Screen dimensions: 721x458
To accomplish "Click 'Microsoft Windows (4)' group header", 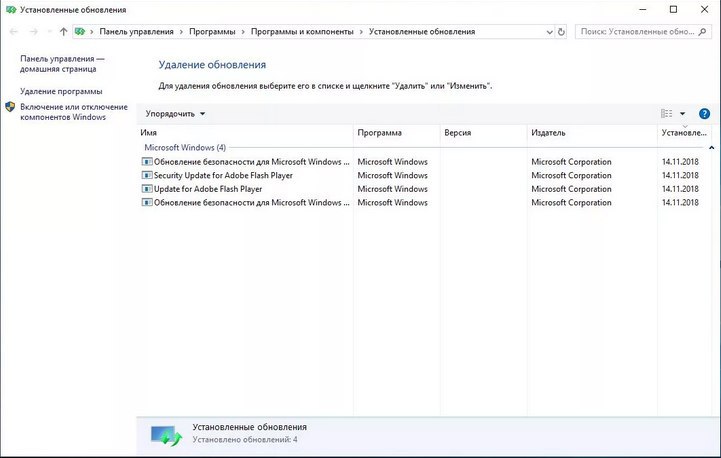I will 185,148.
